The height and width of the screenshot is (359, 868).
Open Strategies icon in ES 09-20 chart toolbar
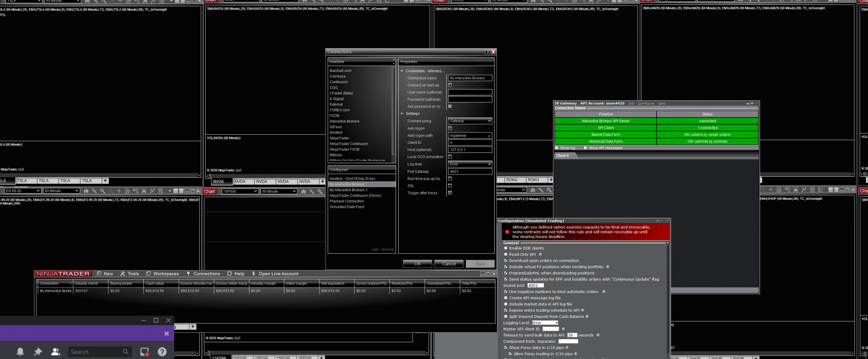[160, 191]
